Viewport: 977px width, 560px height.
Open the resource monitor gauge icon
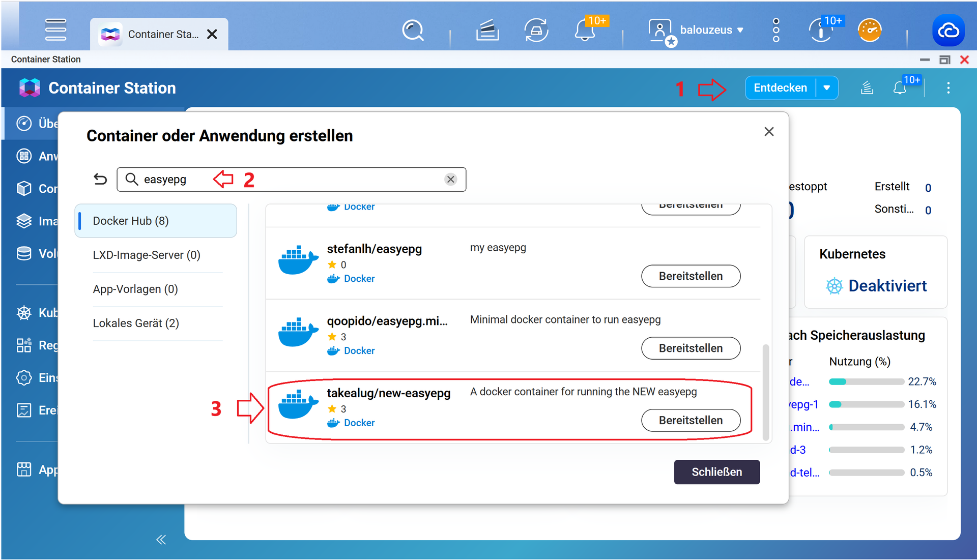coord(870,30)
